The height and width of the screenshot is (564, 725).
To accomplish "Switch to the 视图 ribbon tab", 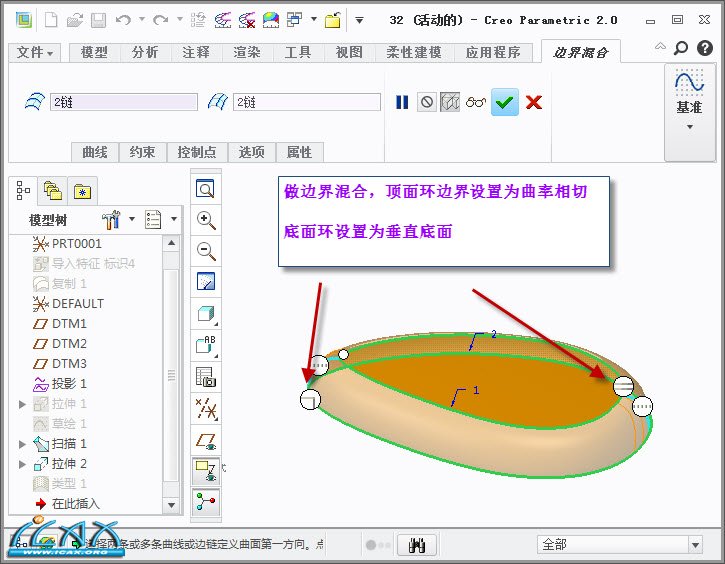I will tap(349, 52).
